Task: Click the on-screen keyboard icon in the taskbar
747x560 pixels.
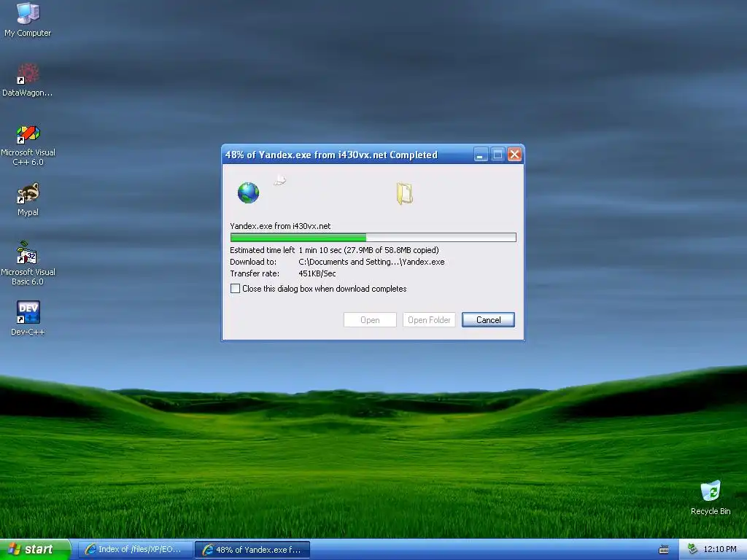Action: pos(663,550)
